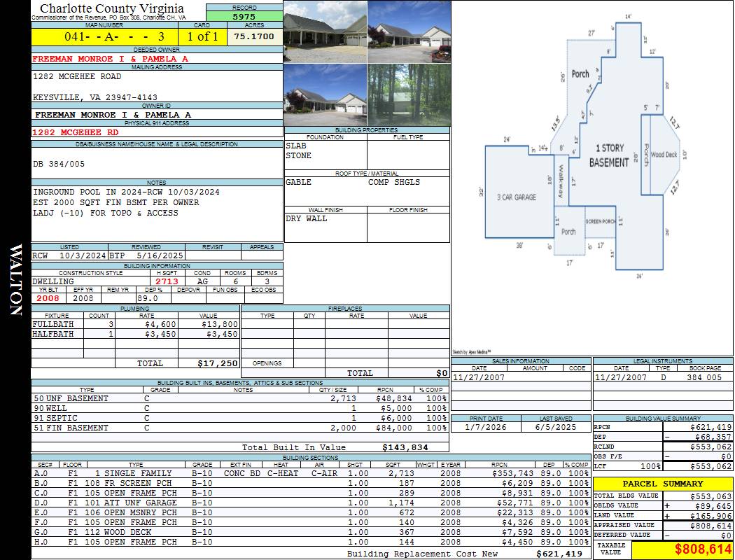Click the deeded owner name in red
The width and height of the screenshot is (735, 560).
coord(110,59)
